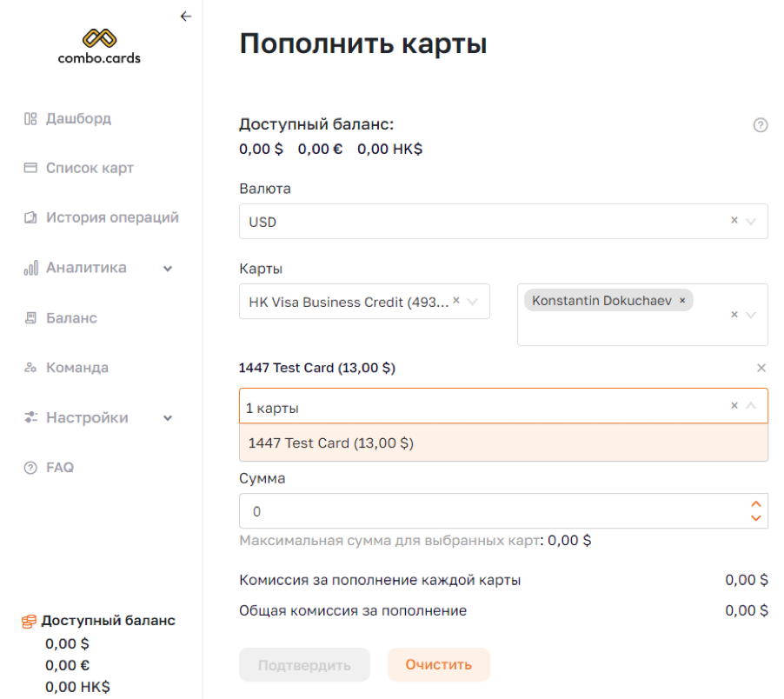Expand the Аналитика submenu chevron
The width and height of the screenshot is (784, 699).
pyautogui.click(x=168, y=269)
